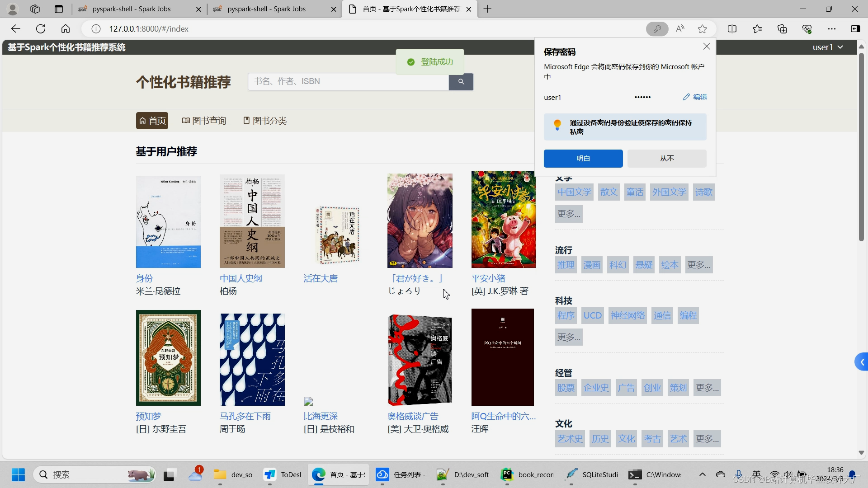The image size is (868, 488).
Task: Expand 更多 under 科技 category
Action: click(569, 337)
